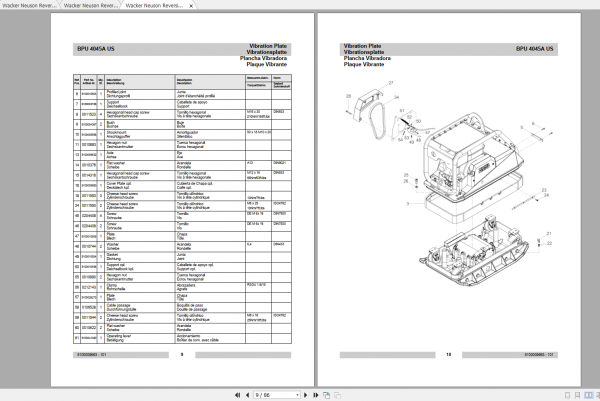600x401 pixels.
Task: Close the active Wacker Neuson Reversi... tab
Action: pos(191,6)
